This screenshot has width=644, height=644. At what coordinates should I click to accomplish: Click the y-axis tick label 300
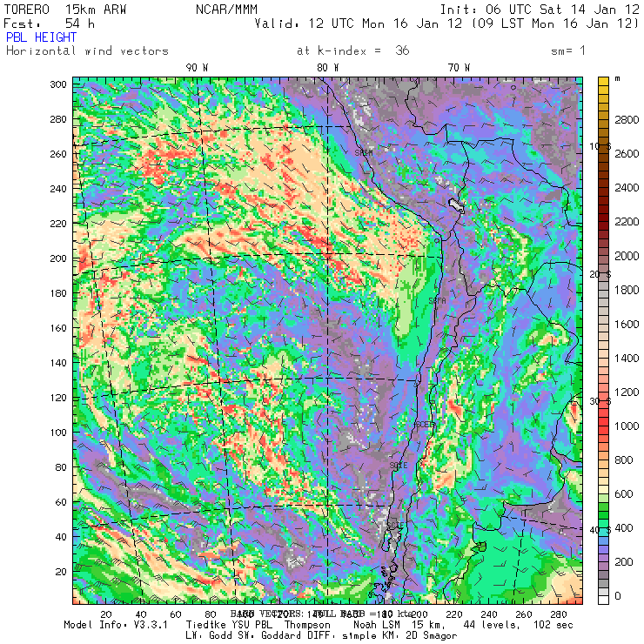coord(58,84)
